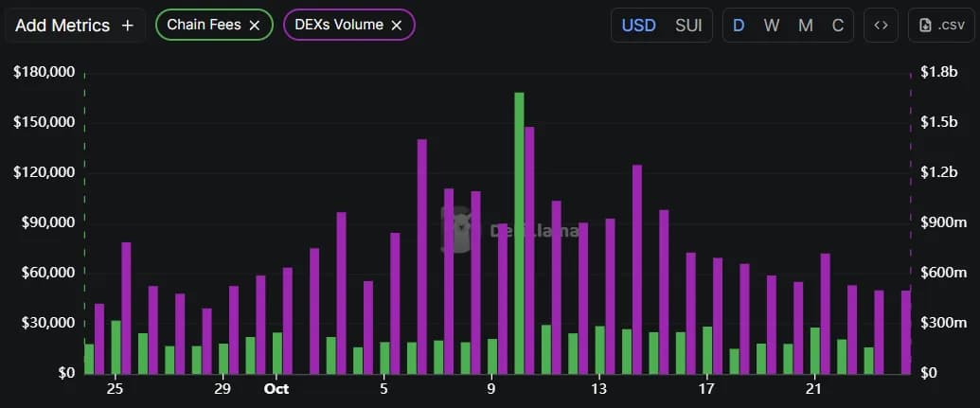Click the DEXs Volume chip label
The image size is (980, 408).
pyautogui.click(x=339, y=26)
